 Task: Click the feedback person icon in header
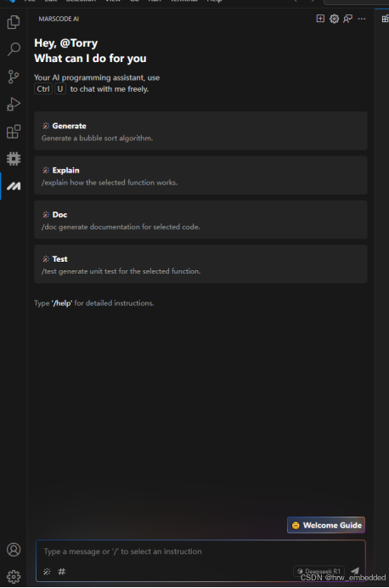click(x=347, y=19)
